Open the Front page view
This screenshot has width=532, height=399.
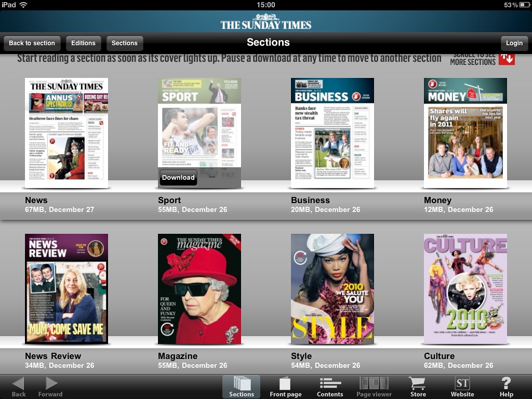pyautogui.click(x=285, y=384)
